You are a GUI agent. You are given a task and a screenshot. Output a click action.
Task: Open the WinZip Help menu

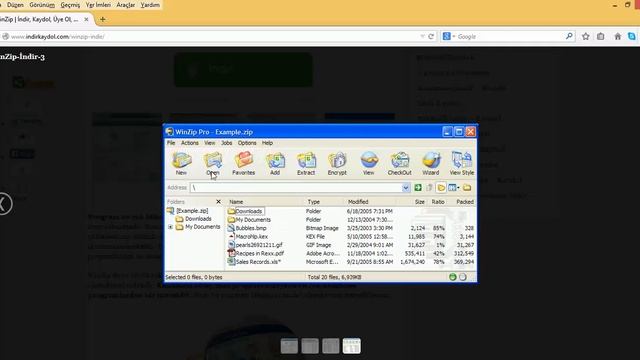tap(267, 143)
